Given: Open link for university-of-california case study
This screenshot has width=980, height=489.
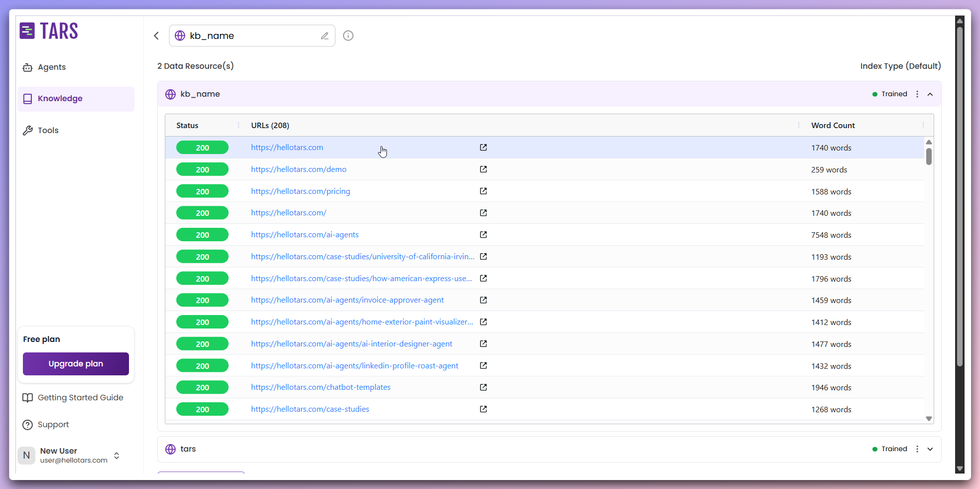Looking at the screenshot, I should coord(363,257).
